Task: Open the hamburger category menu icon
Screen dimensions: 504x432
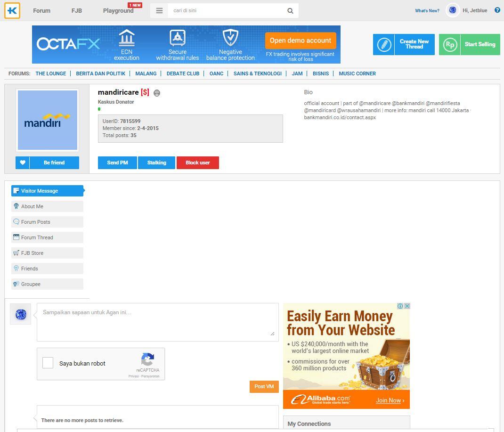Action: [x=159, y=11]
